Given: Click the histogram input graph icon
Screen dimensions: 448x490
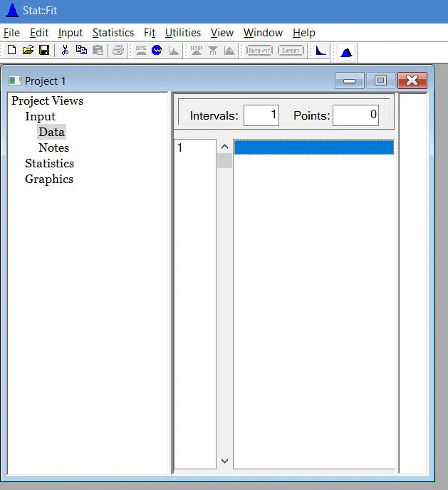Looking at the screenshot, I should tap(173, 50).
